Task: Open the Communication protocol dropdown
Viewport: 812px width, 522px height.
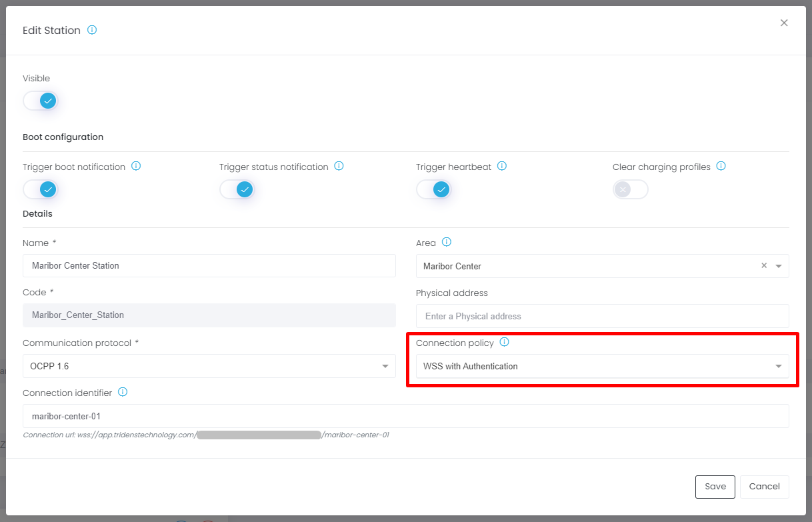Action: (209, 366)
